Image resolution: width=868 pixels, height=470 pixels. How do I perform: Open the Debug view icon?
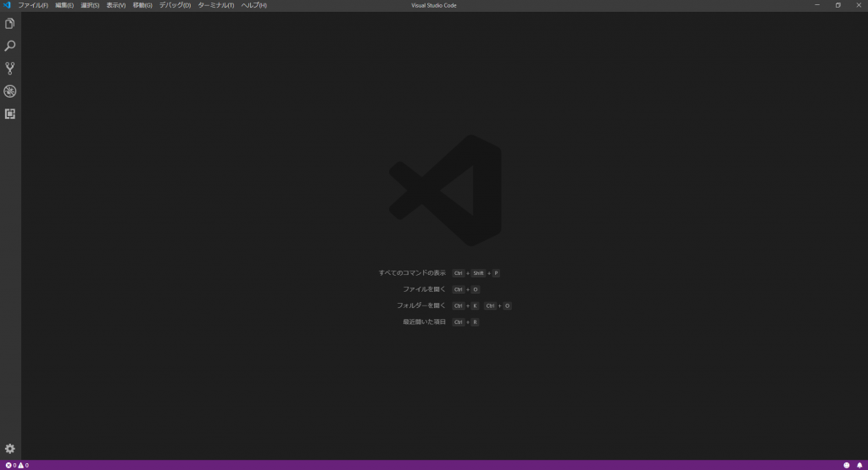[10, 91]
